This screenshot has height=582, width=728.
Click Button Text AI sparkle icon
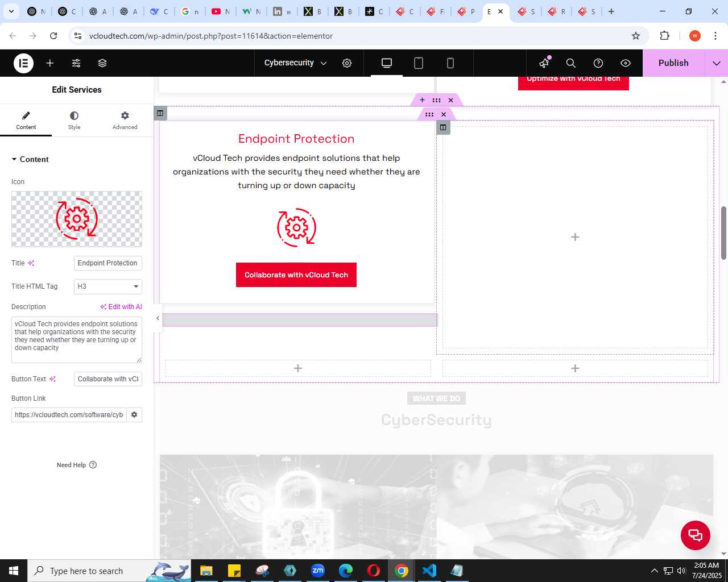[52, 379]
